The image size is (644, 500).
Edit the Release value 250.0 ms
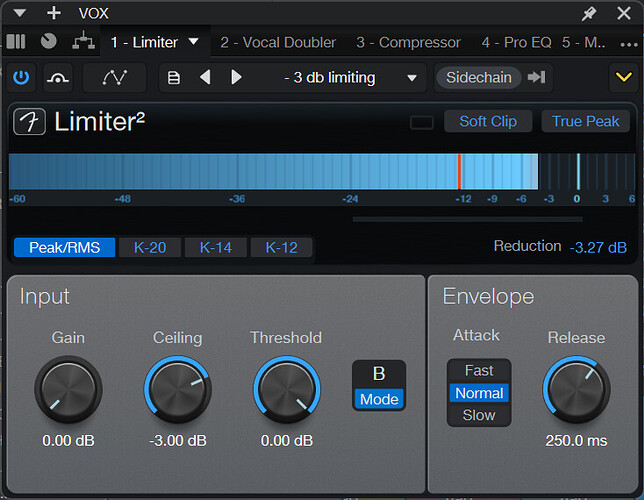576,440
